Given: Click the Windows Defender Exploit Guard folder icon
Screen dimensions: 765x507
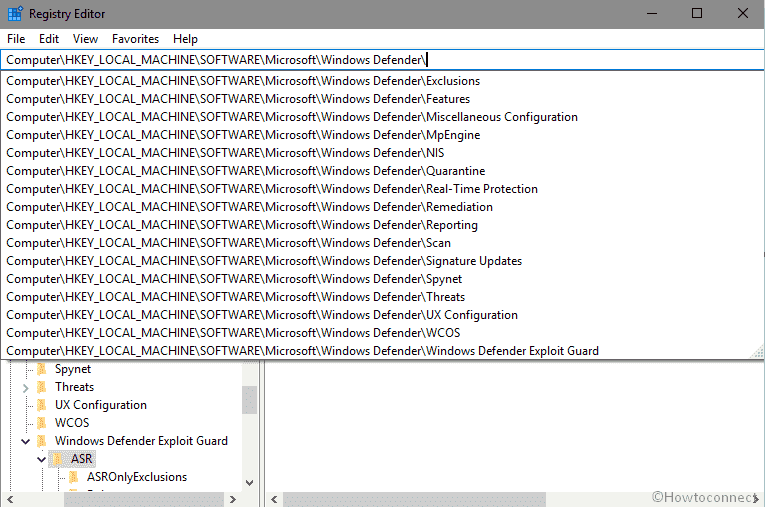Looking at the screenshot, I should (x=42, y=441).
